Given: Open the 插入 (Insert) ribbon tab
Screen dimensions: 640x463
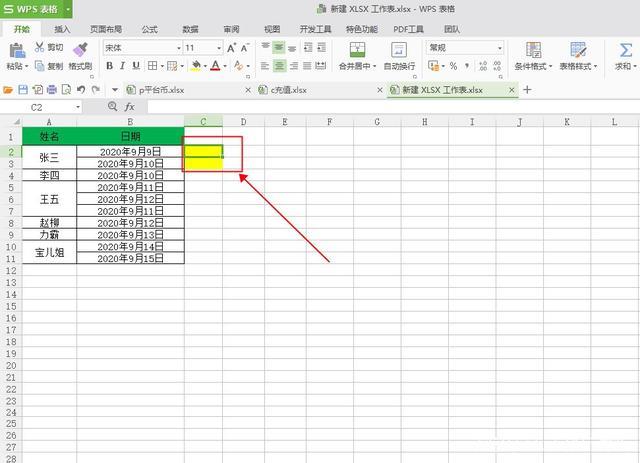Looking at the screenshot, I should [62, 29].
